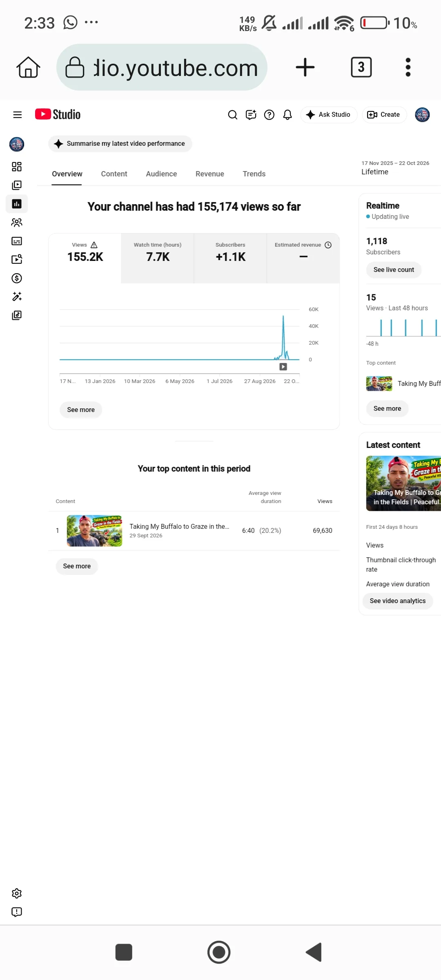
Task: Click Summarise my latest video performance chip
Action: pyautogui.click(x=120, y=144)
